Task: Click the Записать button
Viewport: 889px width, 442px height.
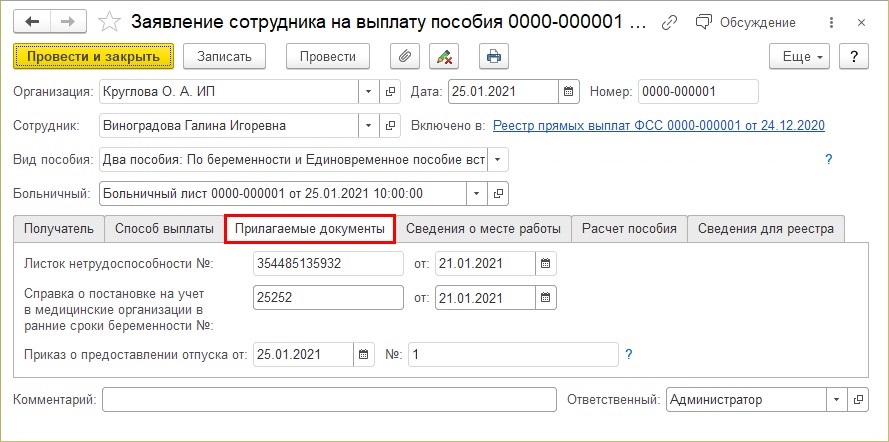Action: (224, 57)
